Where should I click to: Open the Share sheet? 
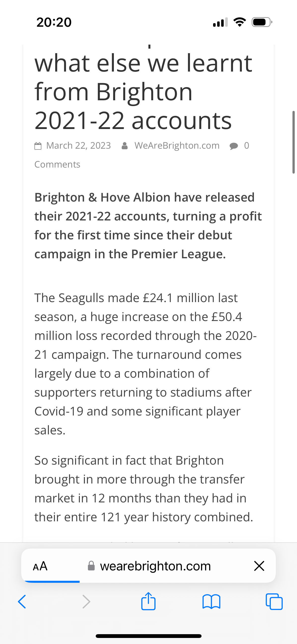(148, 602)
